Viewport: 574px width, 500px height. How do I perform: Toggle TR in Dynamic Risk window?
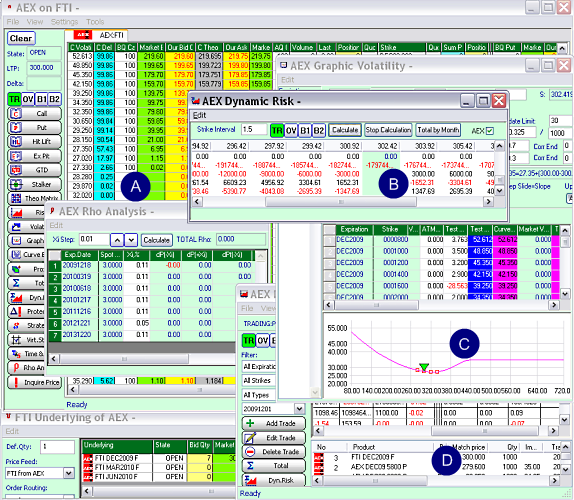277,130
